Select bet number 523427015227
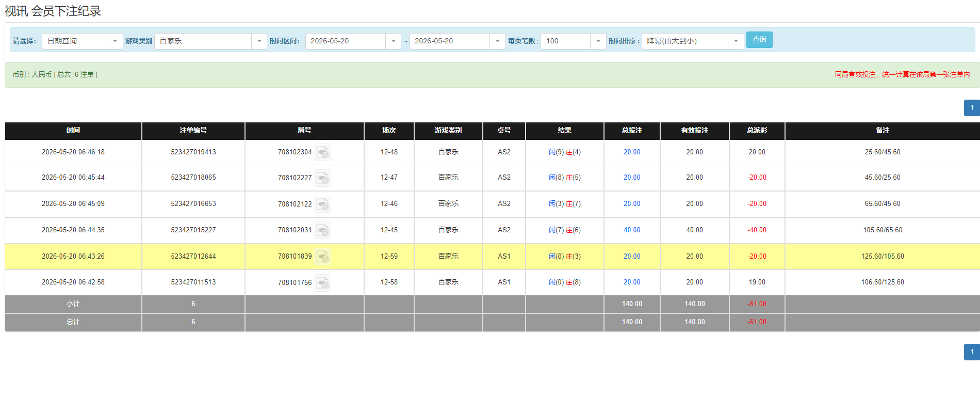Image resolution: width=980 pixels, height=397 pixels. (x=193, y=230)
